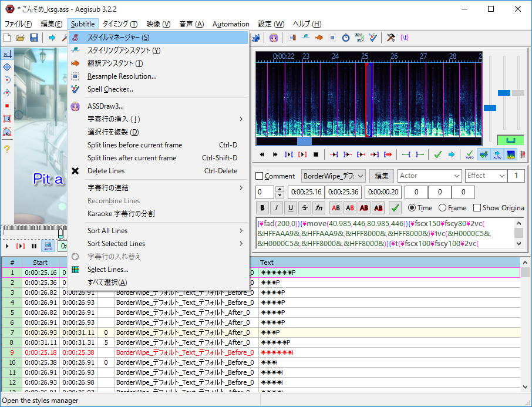The width and height of the screenshot is (532, 407).
Task: Open スタイルマネージャー menu entry
Action: coord(158,38)
